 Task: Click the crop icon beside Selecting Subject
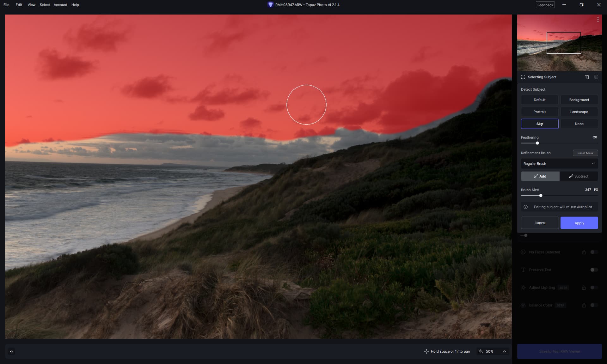[587, 77]
